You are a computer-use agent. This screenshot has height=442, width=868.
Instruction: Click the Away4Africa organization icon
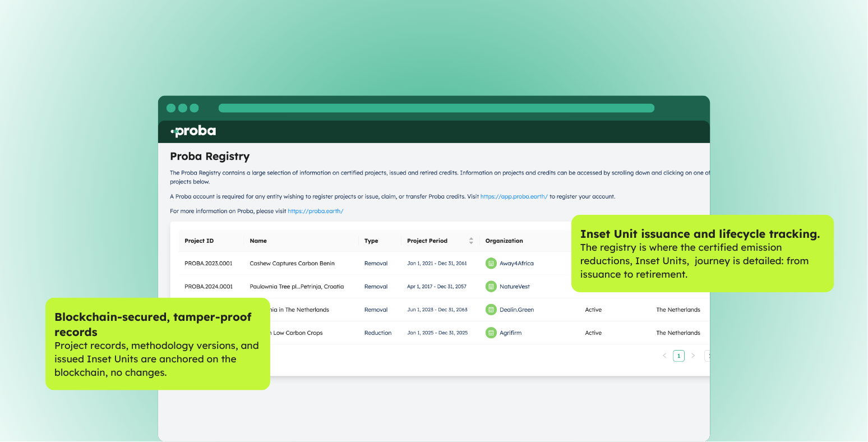point(491,264)
